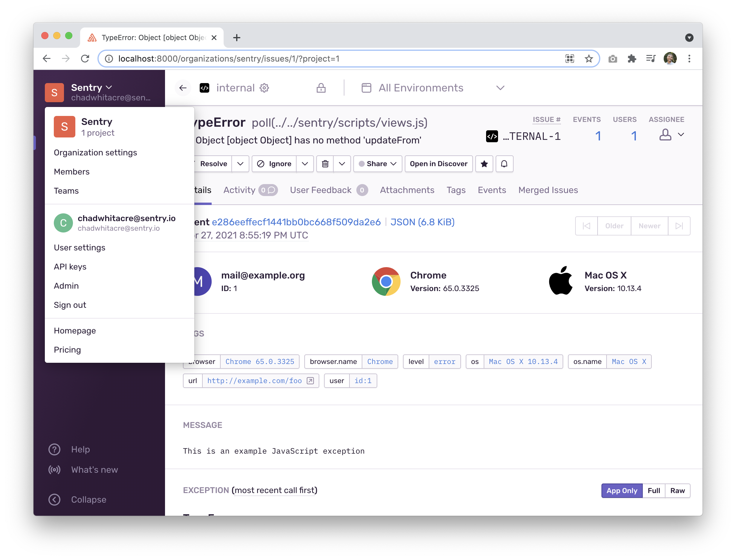Screen dimensions: 736x560
Task: Expand the Resolve options dropdown arrow
Action: (240, 164)
